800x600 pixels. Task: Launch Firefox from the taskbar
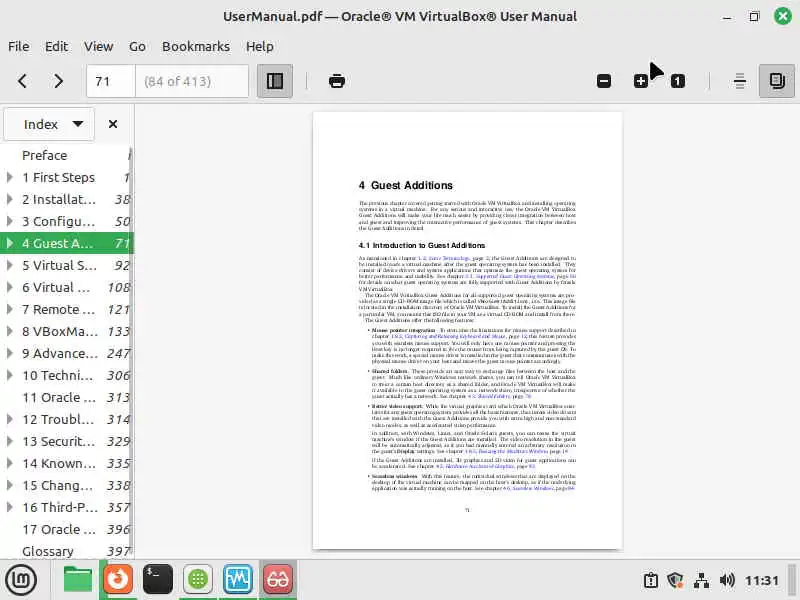(x=118, y=580)
